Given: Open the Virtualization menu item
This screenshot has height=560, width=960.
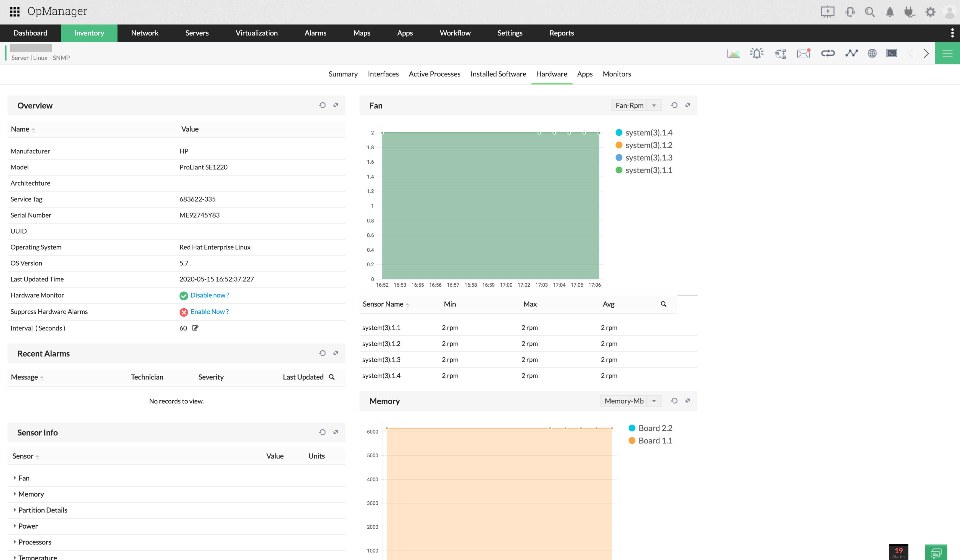Looking at the screenshot, I should click(x=256, y=33).
